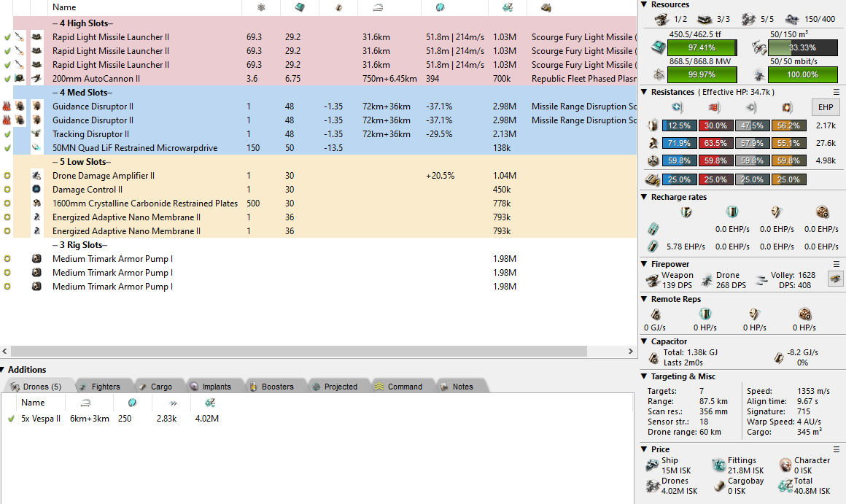Toggle state checkmark of 5x Vespa II
Viewport: 846px width, 504px height.
pos(11,419)
